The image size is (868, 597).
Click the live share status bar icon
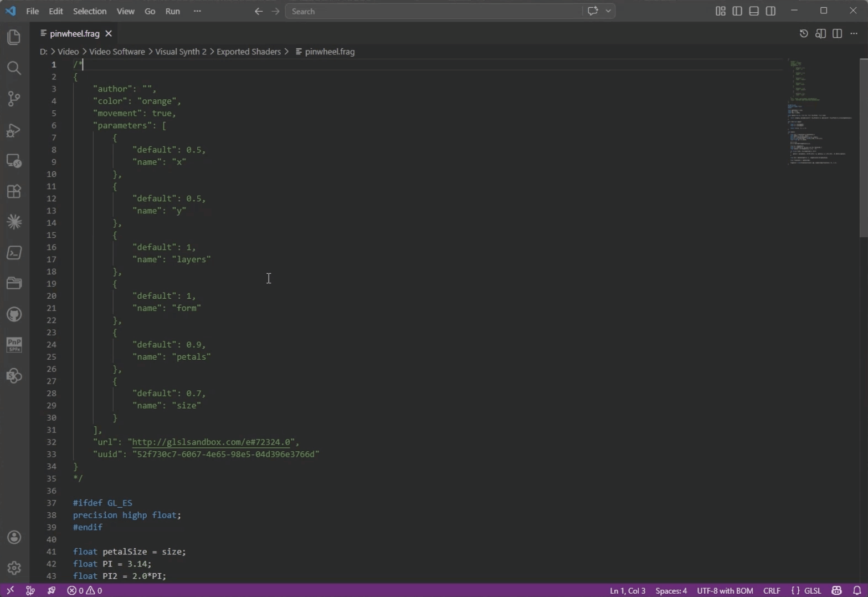[52, 590]
